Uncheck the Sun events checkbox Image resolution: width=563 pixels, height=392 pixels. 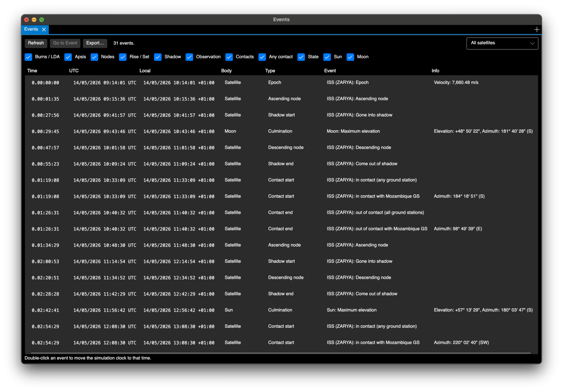point(327,57)
